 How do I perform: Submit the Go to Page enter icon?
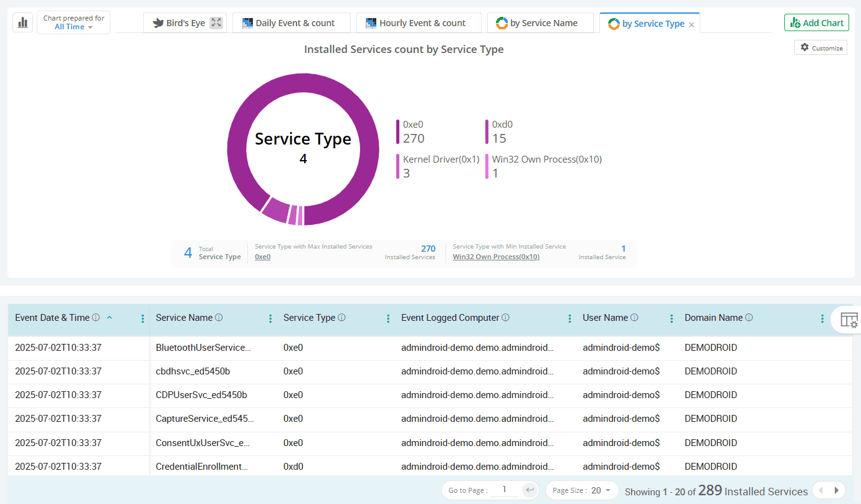pos(530,490)
